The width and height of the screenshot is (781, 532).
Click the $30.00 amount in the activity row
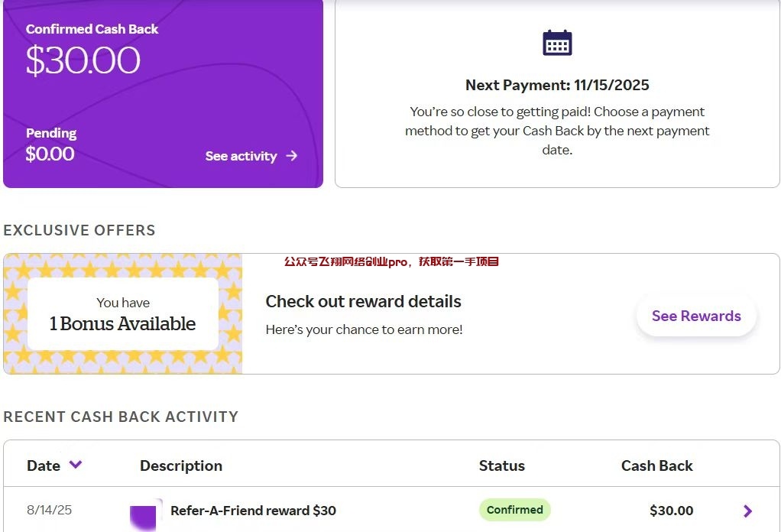tap(671, 511)
